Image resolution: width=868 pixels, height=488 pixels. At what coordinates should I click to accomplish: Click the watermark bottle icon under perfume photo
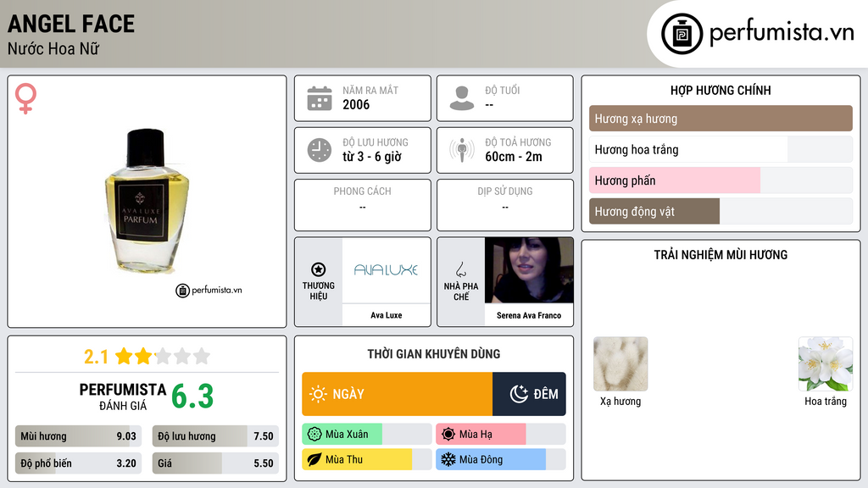(x=183, y=291)
